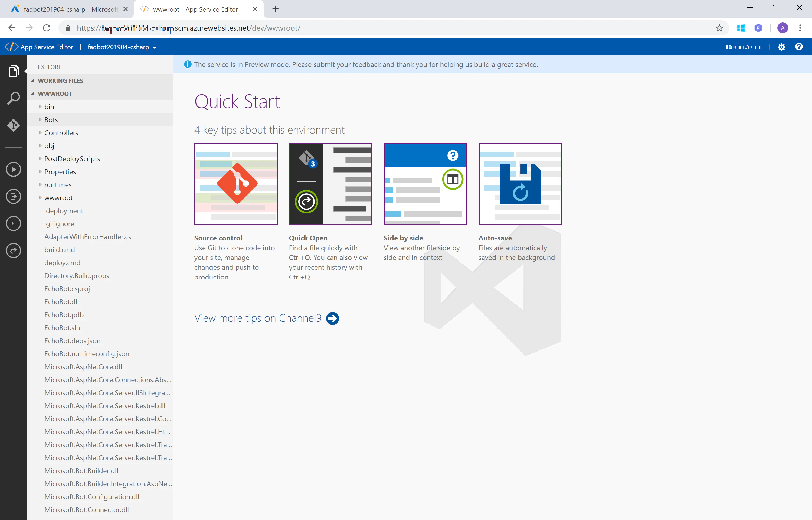Image resolution: width=812 pixels, height=520 pixels.
Task: Open the EchoBot.deps.json file
Action: tap(73, 341)
